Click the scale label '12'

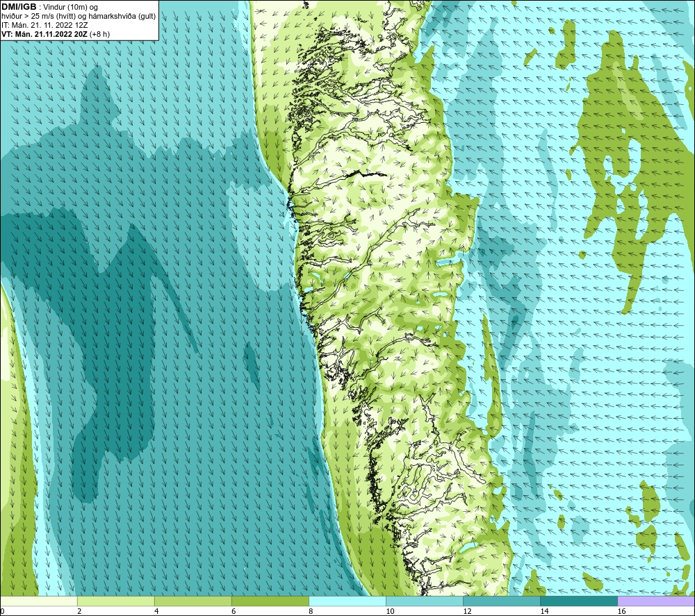pyautogui.click(x=467, y=611)
